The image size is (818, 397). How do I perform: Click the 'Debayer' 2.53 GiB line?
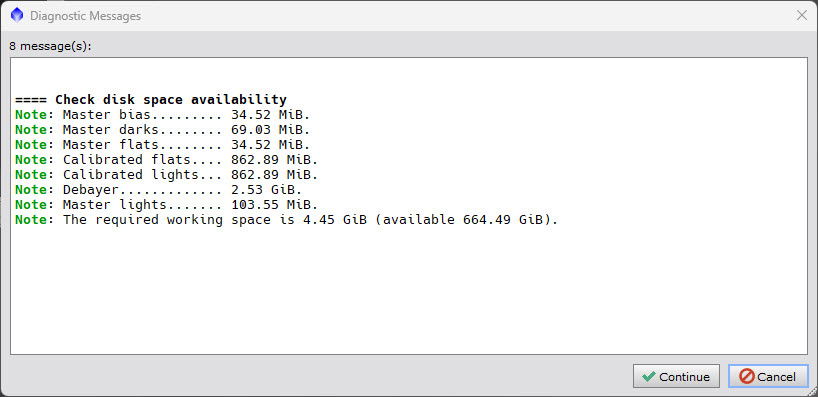(159, 190)
